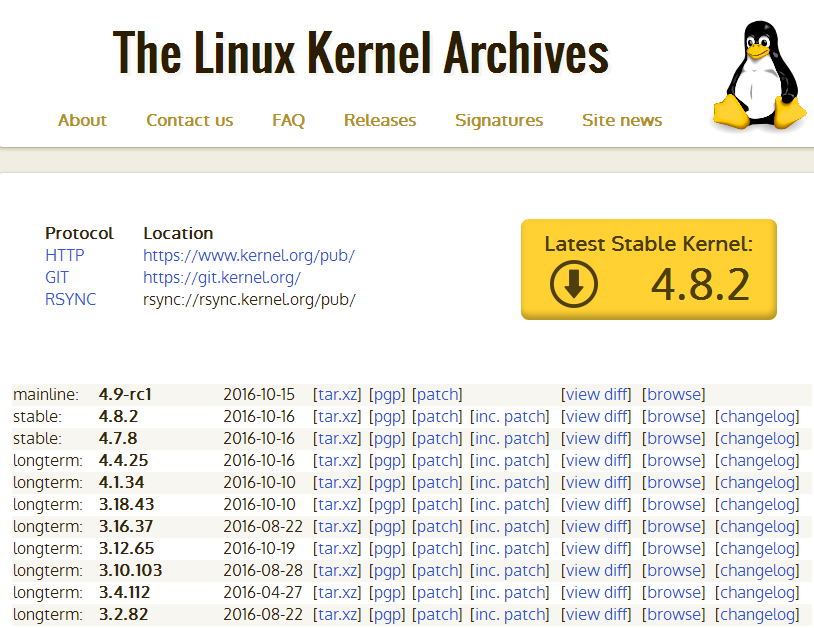
Task: Open pgp signature for 3.16.37
Action: (387, 526)
